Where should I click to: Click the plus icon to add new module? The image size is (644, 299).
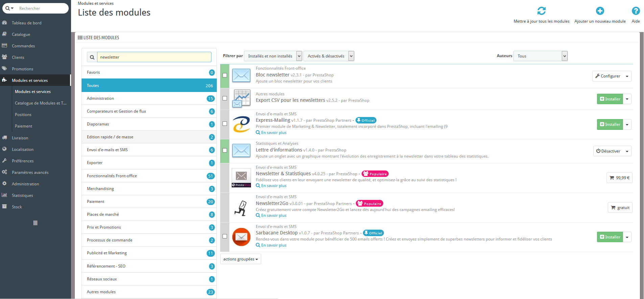point(600,11)
